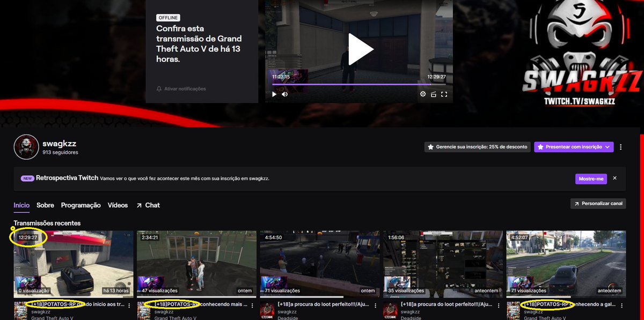This screenshot has width=644, height=320.
Task: Open the swagkzz channel avatar
Action: 26,147
